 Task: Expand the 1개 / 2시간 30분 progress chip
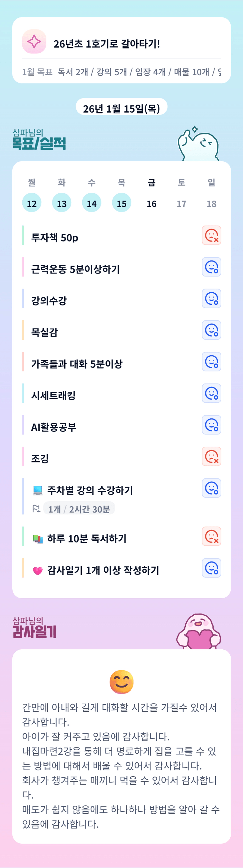(x=79, y=509)
